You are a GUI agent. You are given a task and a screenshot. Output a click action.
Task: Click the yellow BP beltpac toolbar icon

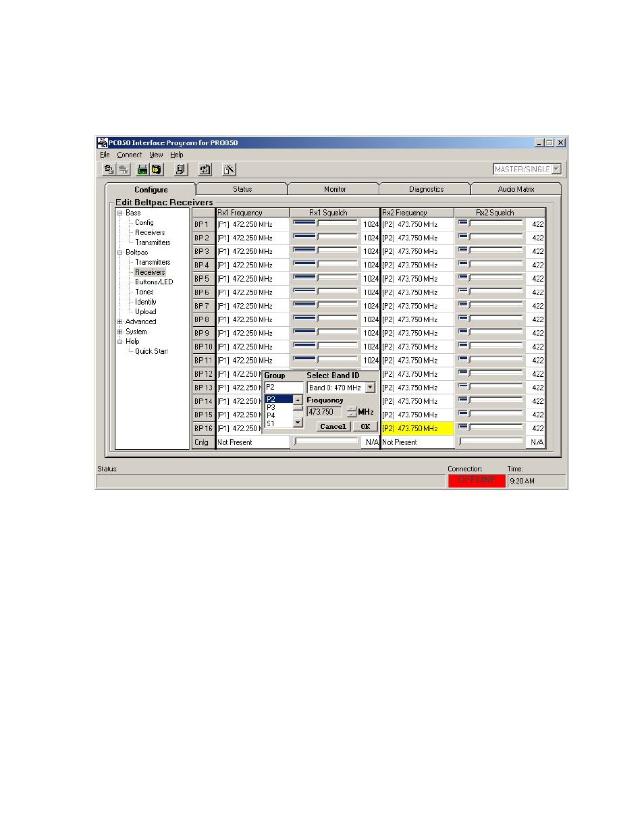[x=157, y=170]
